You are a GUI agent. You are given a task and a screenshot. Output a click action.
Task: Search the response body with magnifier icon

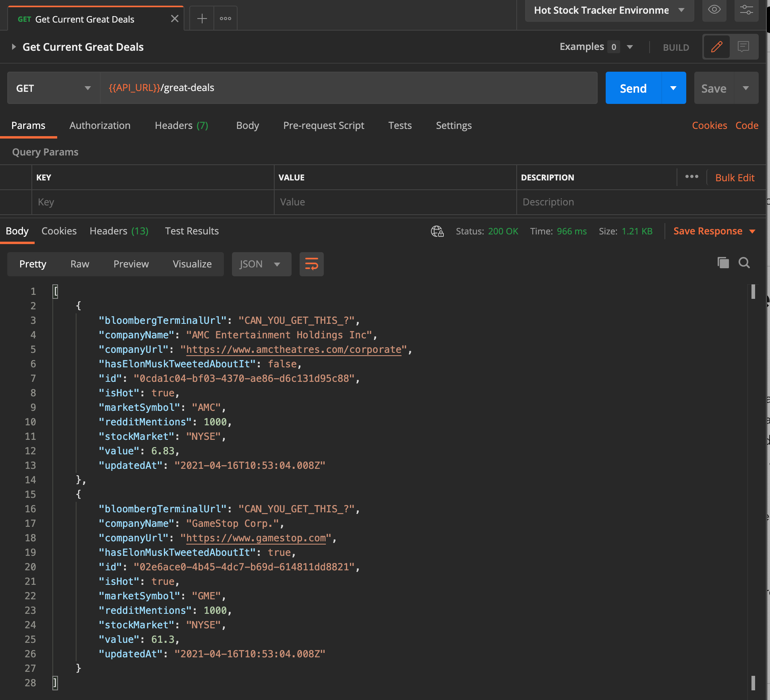point(744,263)
